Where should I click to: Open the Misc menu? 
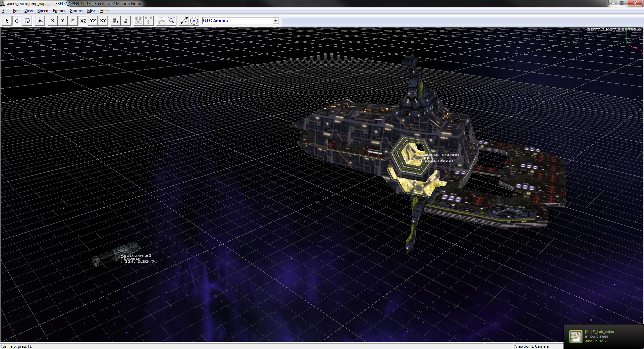[91, 11]
